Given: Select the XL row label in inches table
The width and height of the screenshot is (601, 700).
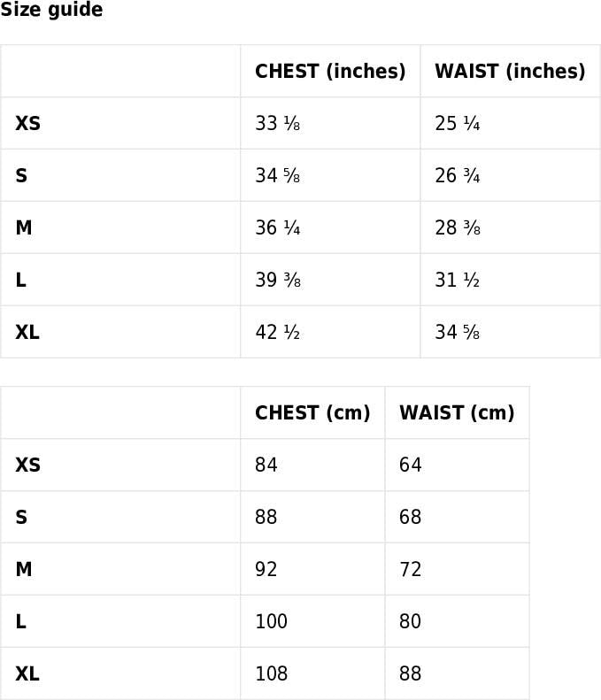Looking at the screenshot, I should 27,333.
